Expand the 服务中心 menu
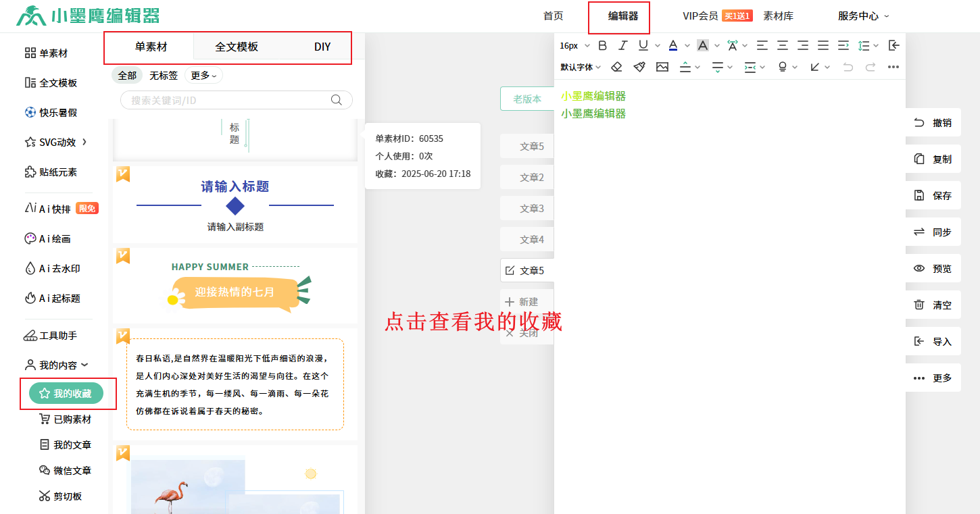This screenshot has width=980, height=514. click(x=863, y=16)
